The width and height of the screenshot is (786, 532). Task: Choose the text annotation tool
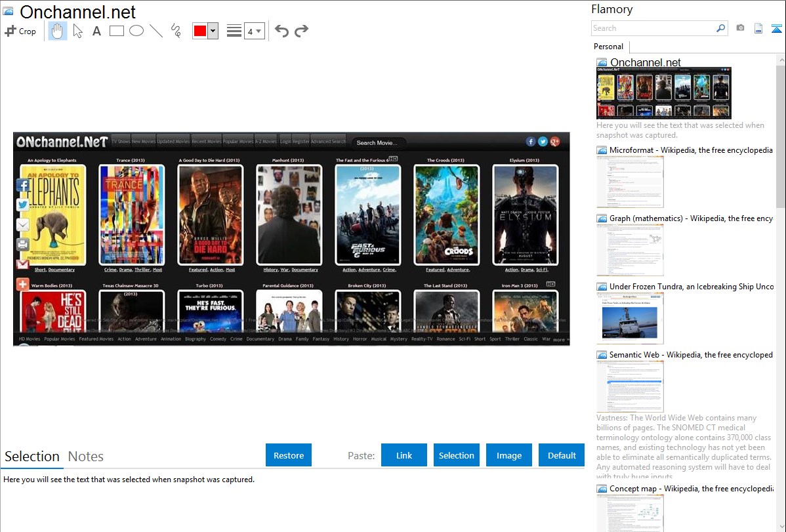click(x=96, y=31)
